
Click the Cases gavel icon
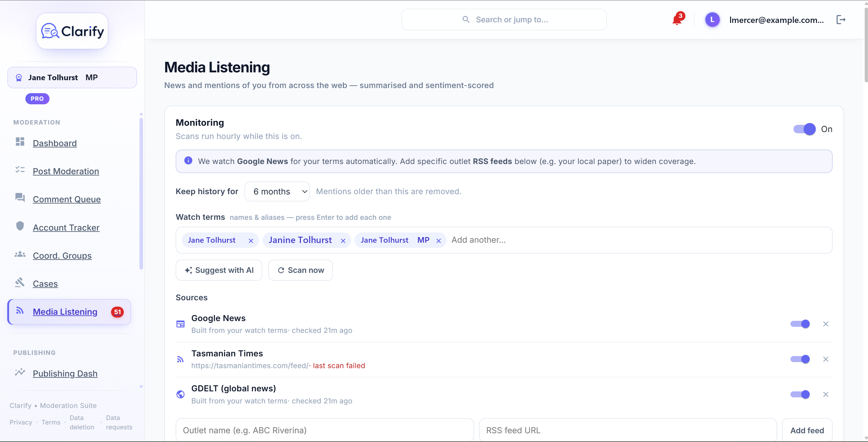pyautogui.click(x=20, y=282)
